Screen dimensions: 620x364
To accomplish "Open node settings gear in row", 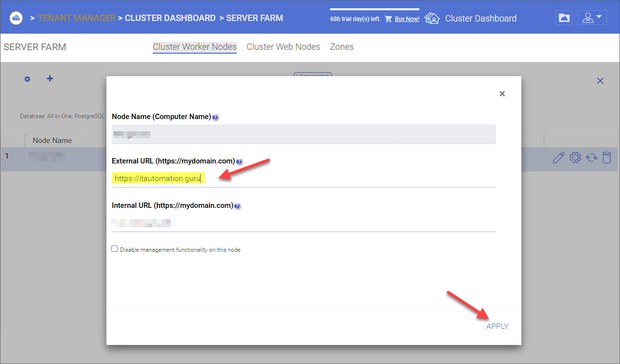I will pos(575,157).
